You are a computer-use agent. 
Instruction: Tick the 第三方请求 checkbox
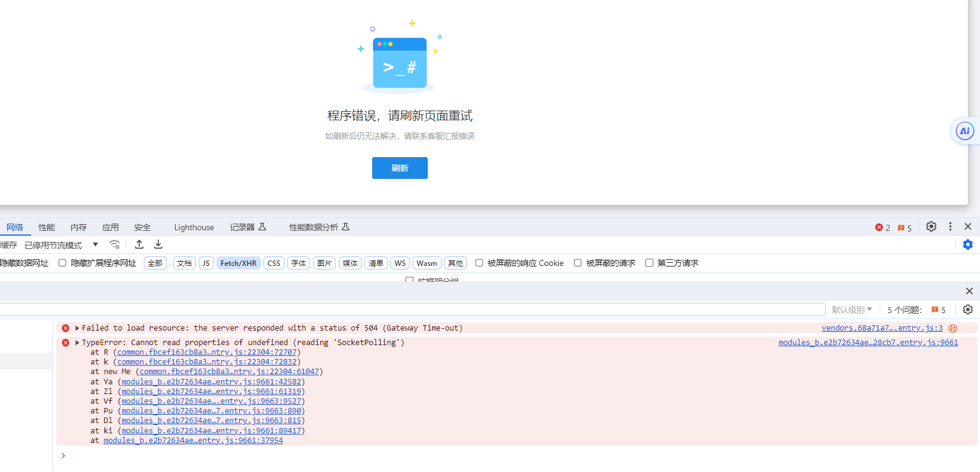[650, 263]
